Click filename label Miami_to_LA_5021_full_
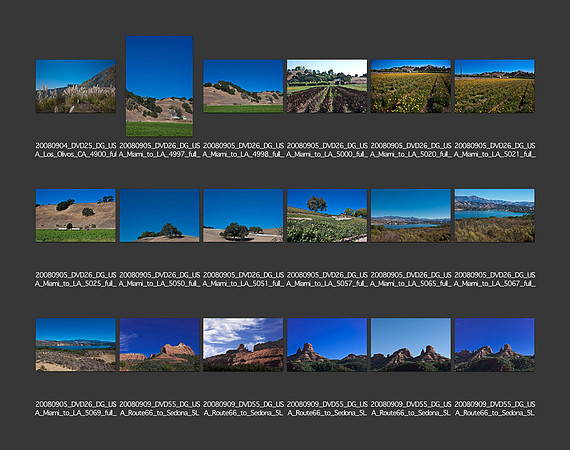Image resolution: width=570 pixels, height=450 pixels. (494, 150)
